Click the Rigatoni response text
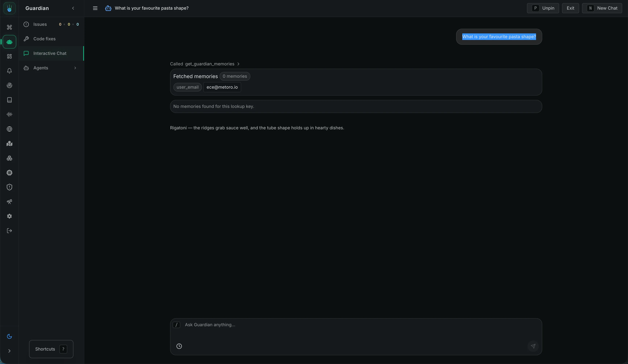 pyautogui.click(x=257, y=128)
